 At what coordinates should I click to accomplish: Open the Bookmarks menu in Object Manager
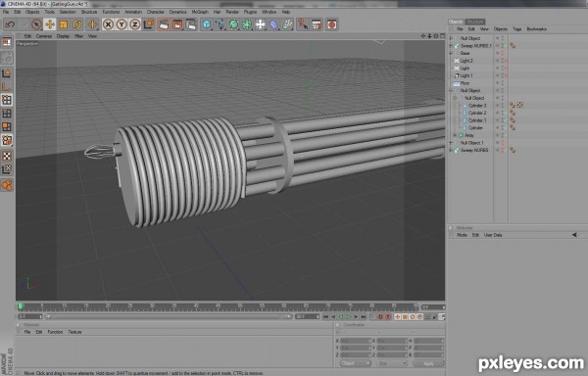pyautogui.click(x=537, y=28)
